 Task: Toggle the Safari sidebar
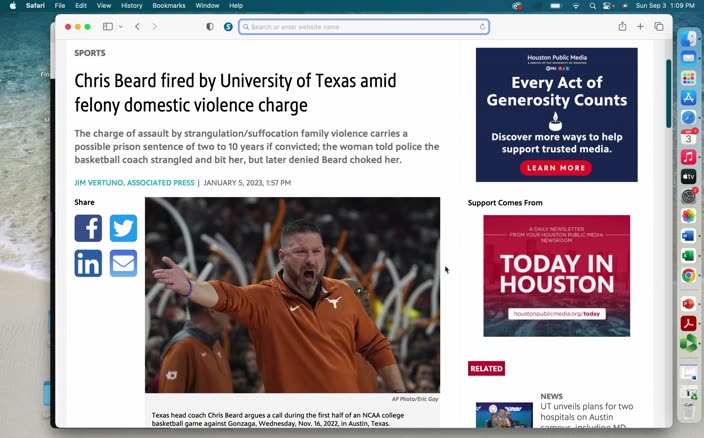click(108, 27)
